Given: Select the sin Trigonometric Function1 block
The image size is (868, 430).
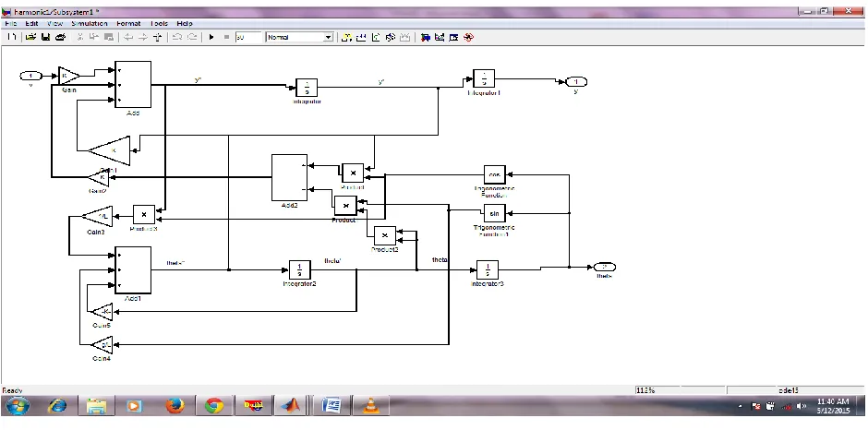Looking at the screenshot, I should click(494, 213).
